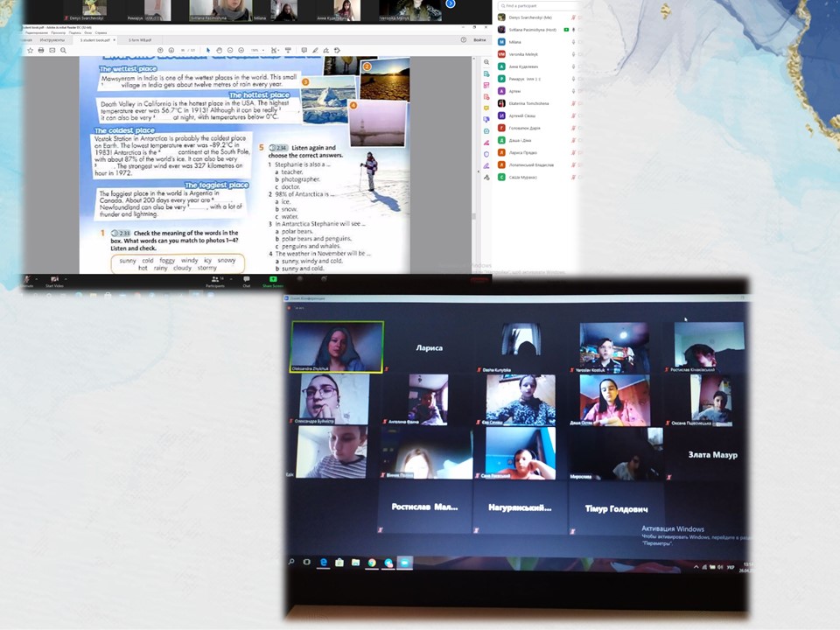Open the Инструменты tab in Acrobat

coord(53,39)
